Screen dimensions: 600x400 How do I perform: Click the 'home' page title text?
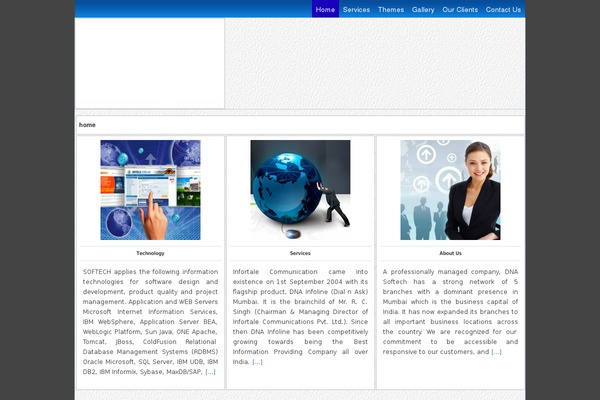(87, 125)
